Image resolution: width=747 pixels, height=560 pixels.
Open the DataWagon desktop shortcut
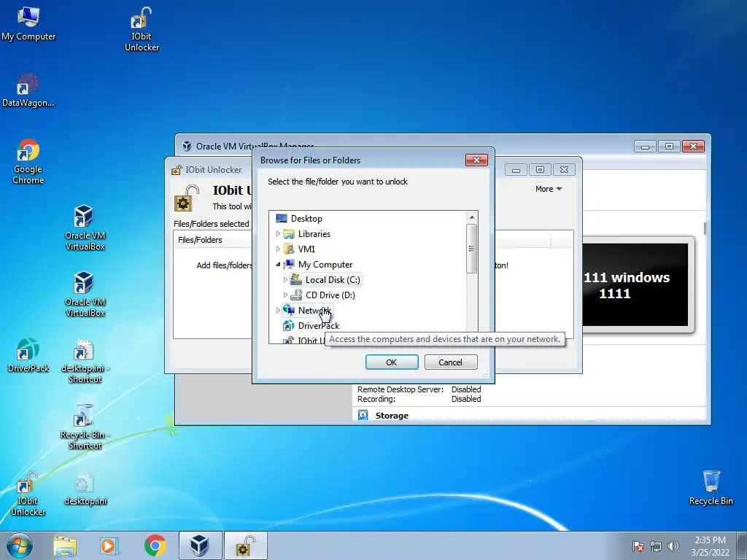[28, 90]
